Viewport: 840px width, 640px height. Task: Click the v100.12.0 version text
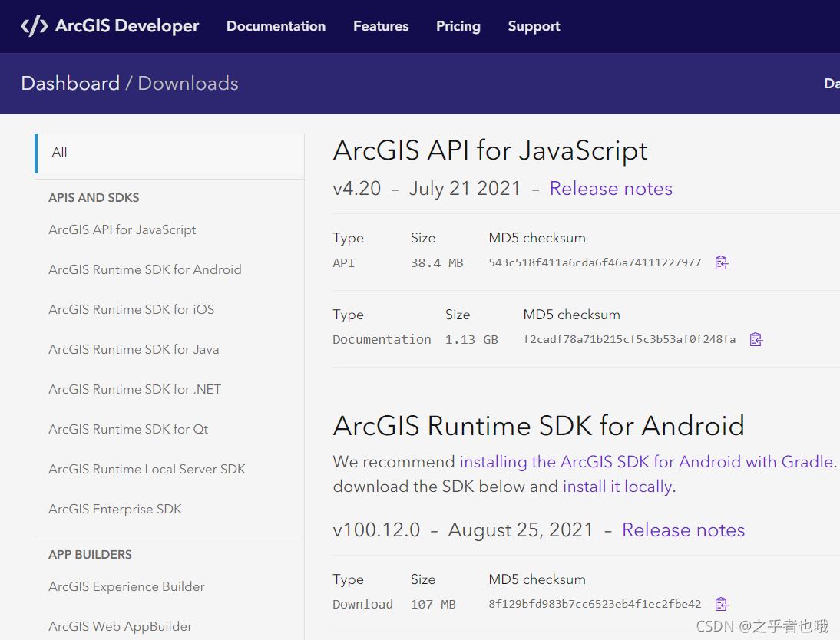click(376, 529)
